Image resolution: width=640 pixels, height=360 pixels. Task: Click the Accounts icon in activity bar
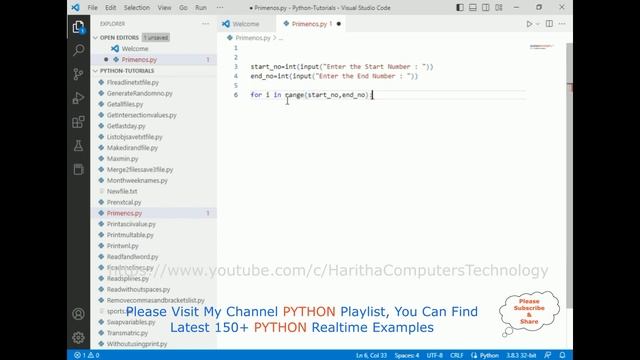[78, 313]
